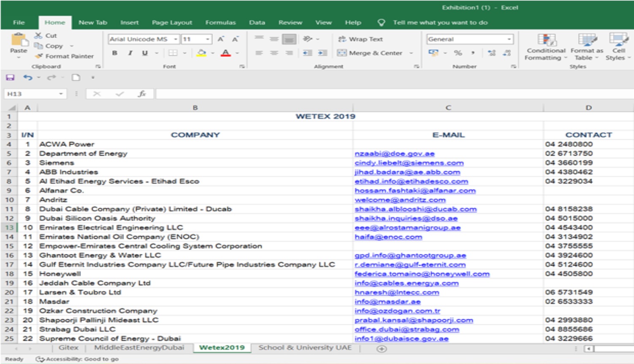
Task: Toggle Middle Align vertical alignment
Action: click(x=274, y=39)
